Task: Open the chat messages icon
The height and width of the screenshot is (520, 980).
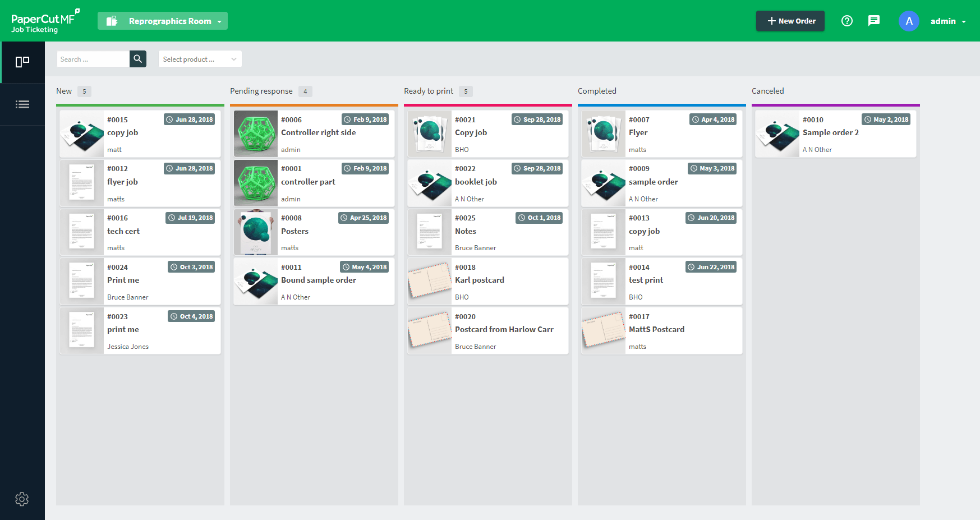Action: [x=874, y=21]
